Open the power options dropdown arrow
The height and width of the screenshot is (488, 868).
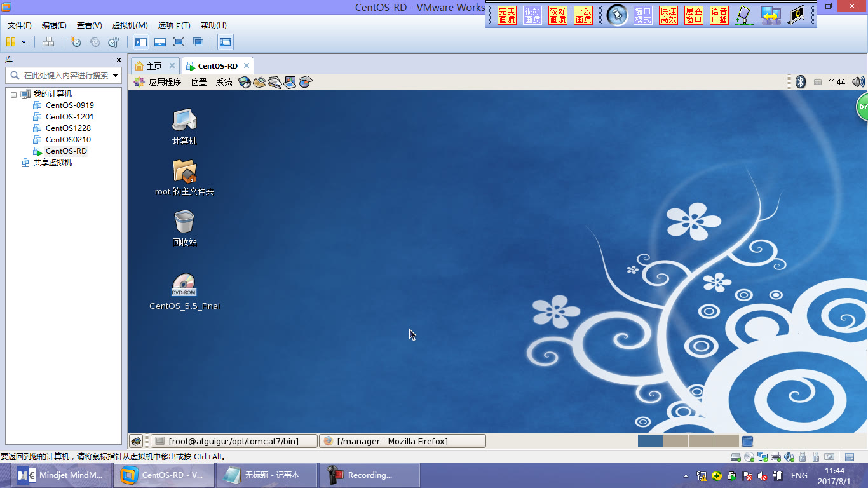(x=24, y=42)
